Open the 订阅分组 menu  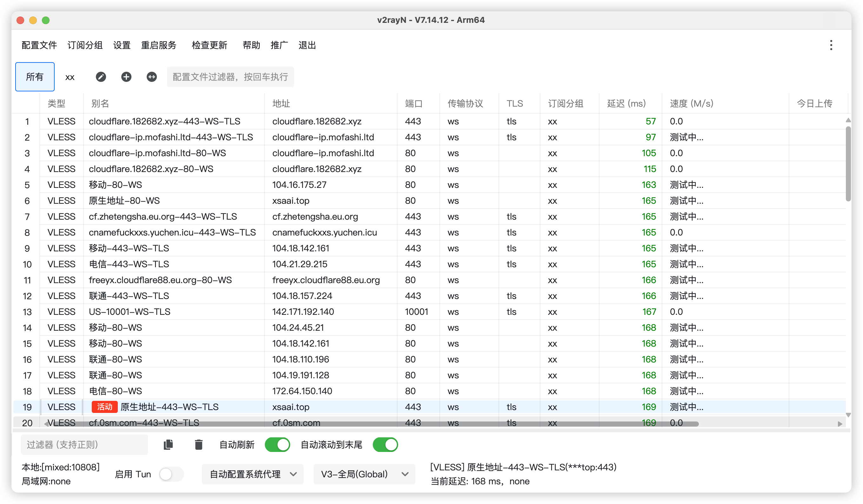85,45
